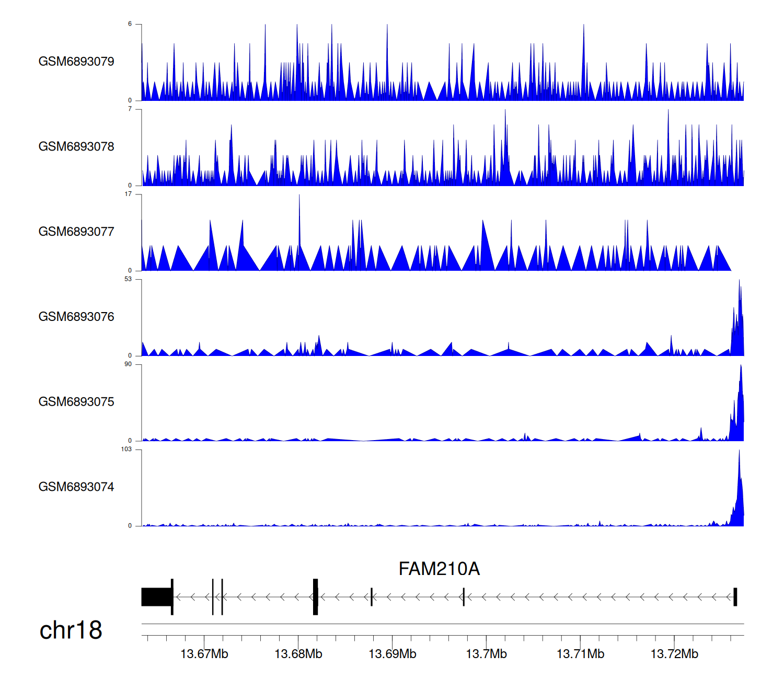This screenshot has width=784, height=690.
Task: Click the chr18 chromosome label
Action: pyautogui.click(x=71, y=630)
